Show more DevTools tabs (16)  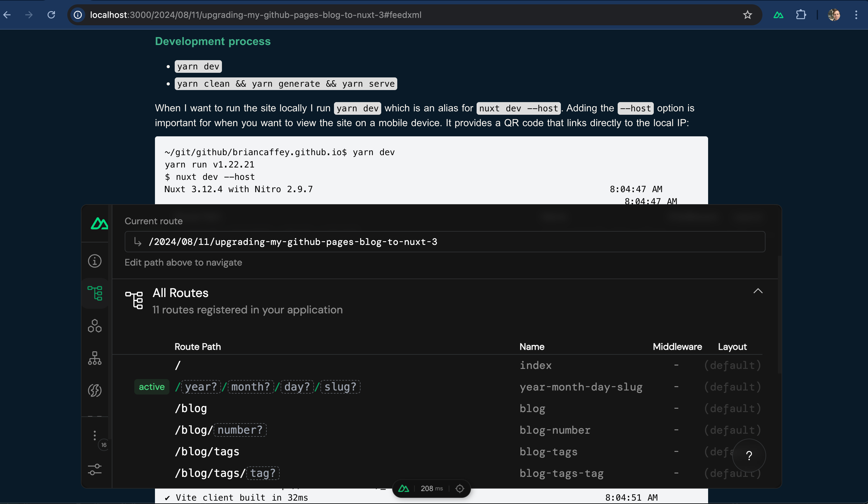pos(95,436)
